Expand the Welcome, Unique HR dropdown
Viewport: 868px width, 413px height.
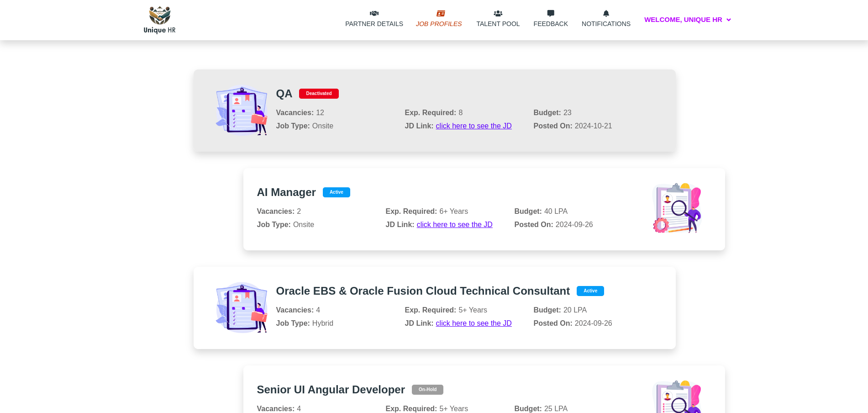[x=688, y=20]
